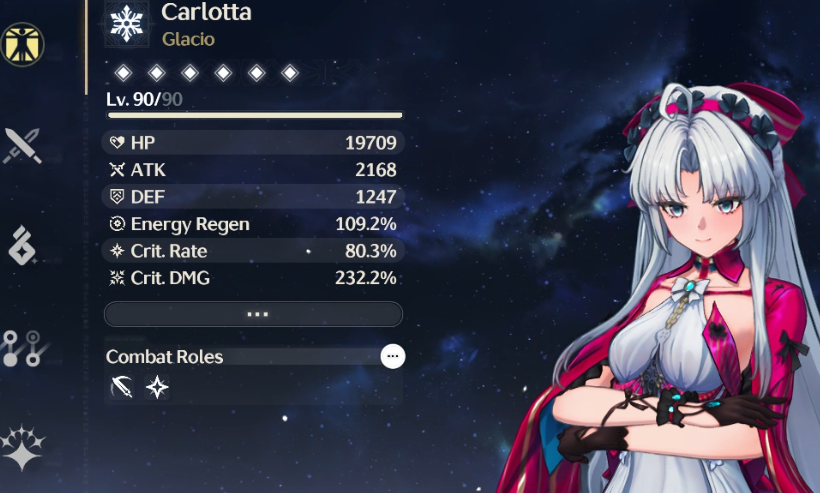
Task: Select the resonance chain star icon
Action: coord(22,449)
